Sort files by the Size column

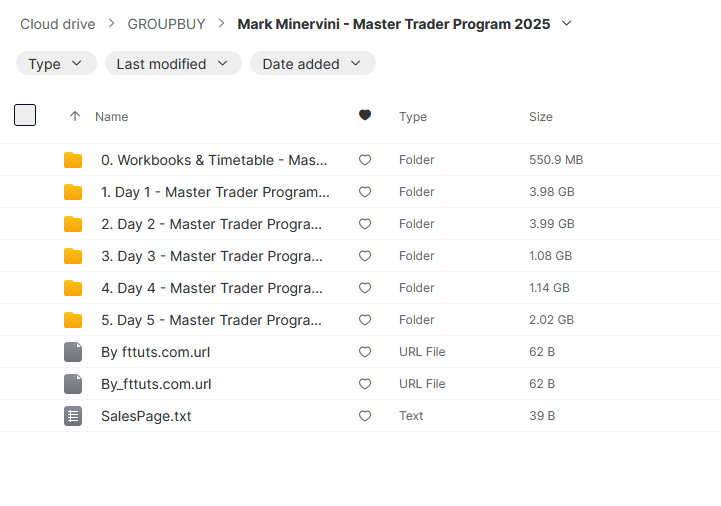(540, 117)
